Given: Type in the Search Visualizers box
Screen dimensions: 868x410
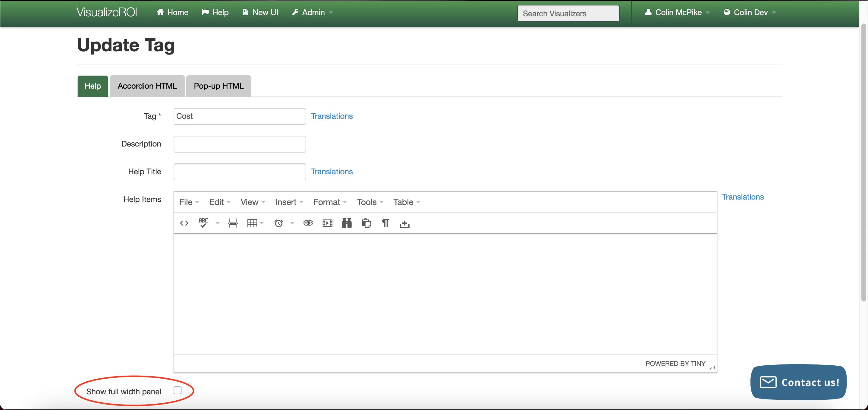Looking at the screenshot, I should (x=568, y=13).
